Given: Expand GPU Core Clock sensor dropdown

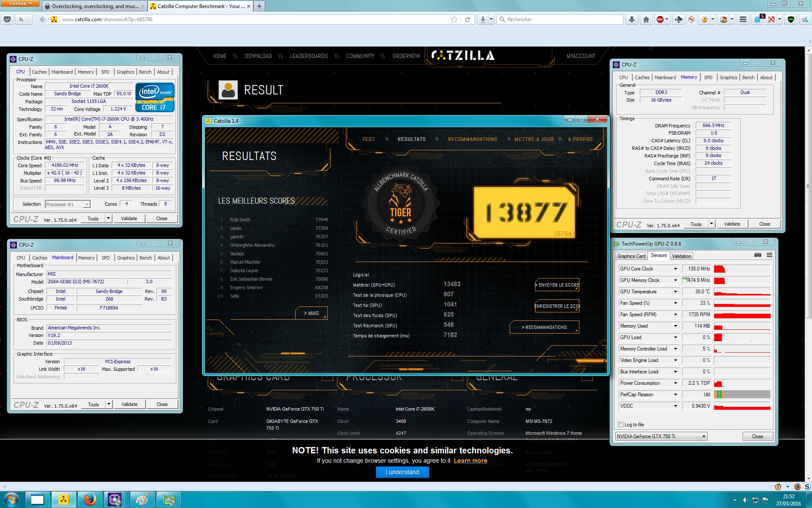Looking at the screenshot, I should [675, 269].
